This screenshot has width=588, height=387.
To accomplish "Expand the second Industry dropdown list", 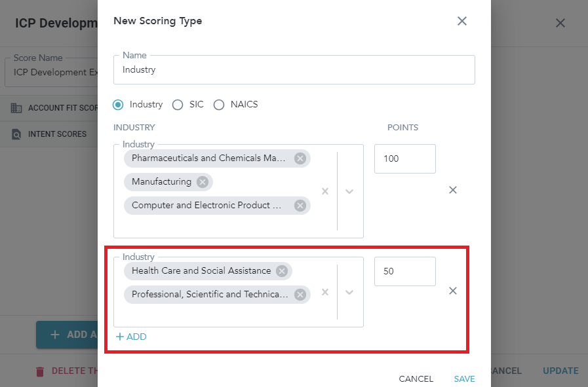I will click(x=349, y=292).
